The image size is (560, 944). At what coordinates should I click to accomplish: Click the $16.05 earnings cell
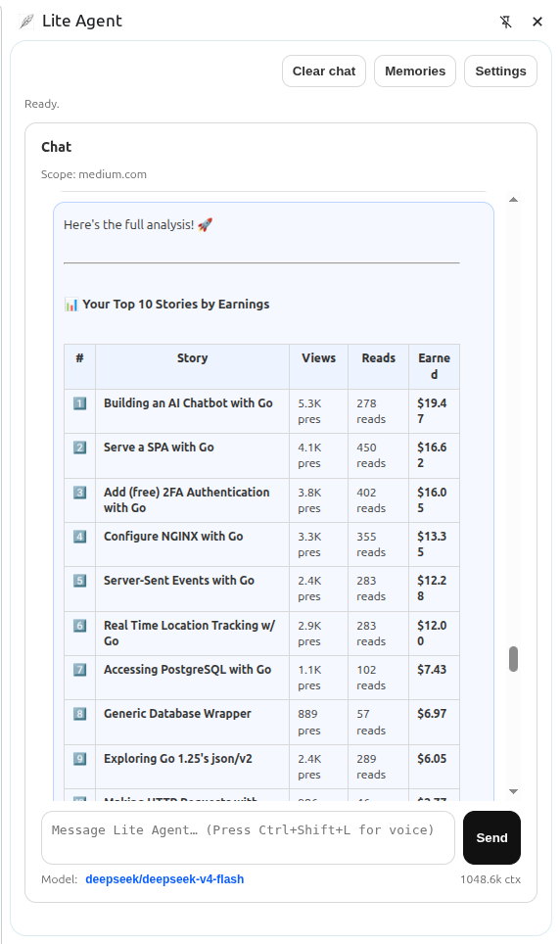pos(432,499)
